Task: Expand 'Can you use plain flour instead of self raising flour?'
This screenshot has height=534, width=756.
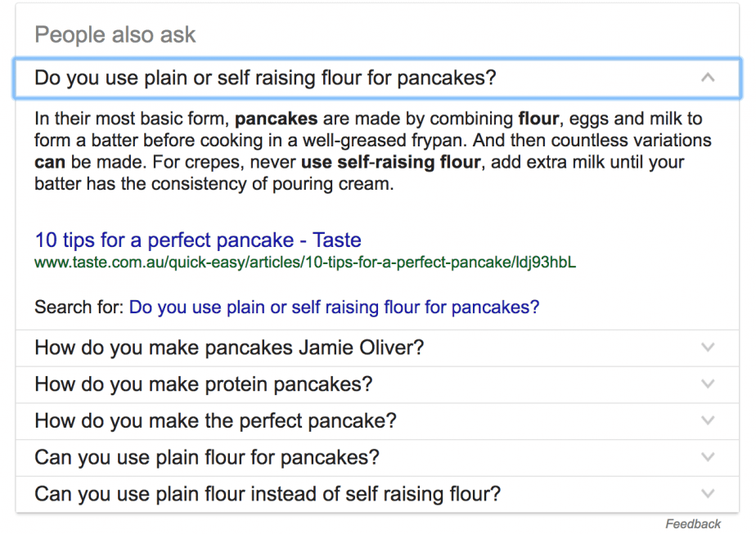Action: [377, 495]
